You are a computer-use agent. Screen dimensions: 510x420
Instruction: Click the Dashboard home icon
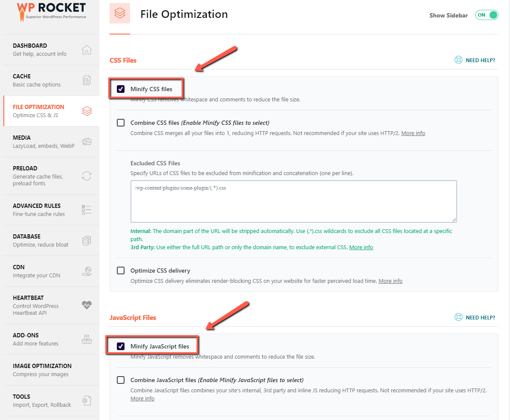click(87, 50)
